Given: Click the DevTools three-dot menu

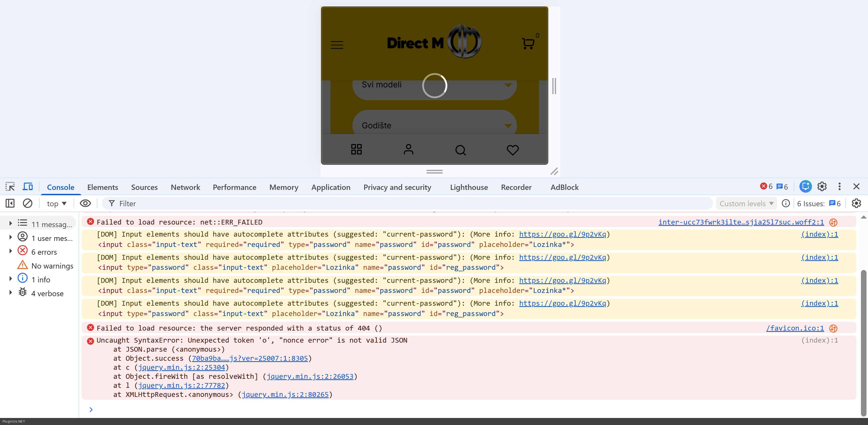Looking at the screenshot, I should tap(839, 187).
